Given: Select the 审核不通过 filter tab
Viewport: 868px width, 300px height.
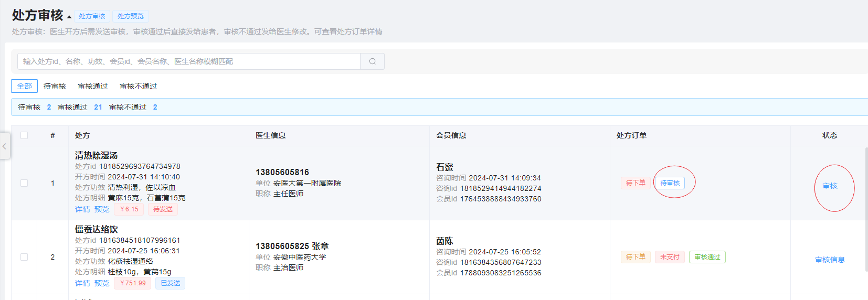Looking at the screenshot, I should (139, 86).
